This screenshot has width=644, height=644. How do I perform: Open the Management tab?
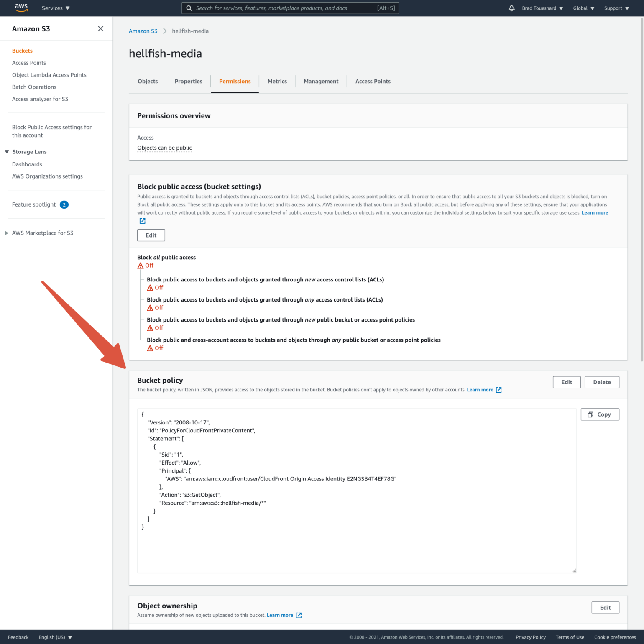pyautogui.click(x=321, y=81)
